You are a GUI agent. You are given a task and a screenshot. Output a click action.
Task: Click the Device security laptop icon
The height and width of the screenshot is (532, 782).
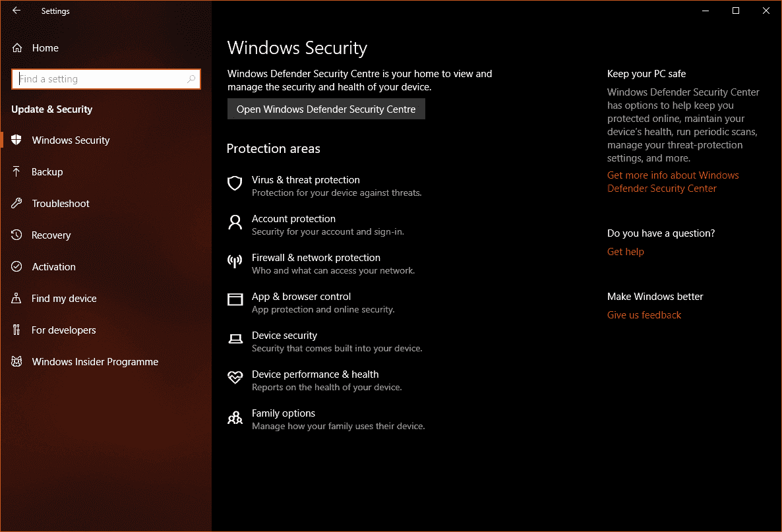[235, 339]
